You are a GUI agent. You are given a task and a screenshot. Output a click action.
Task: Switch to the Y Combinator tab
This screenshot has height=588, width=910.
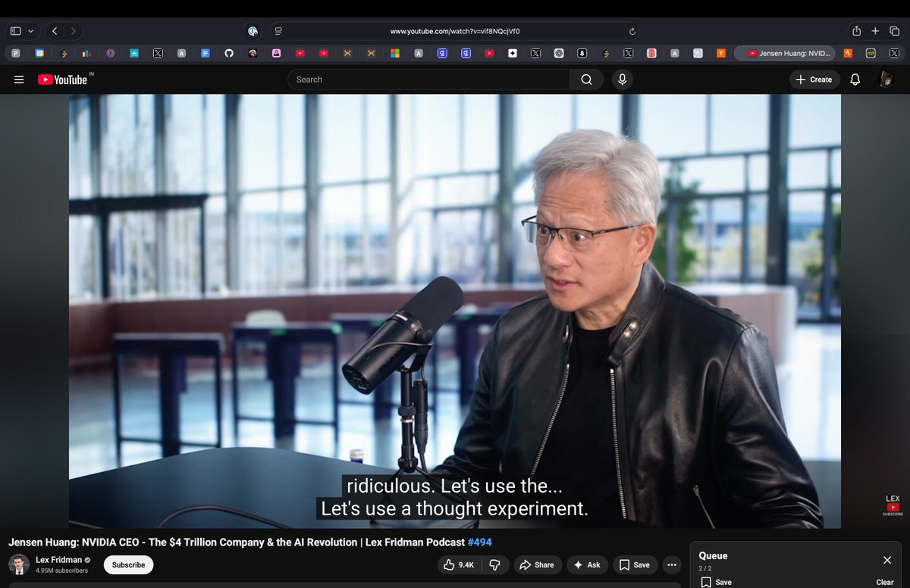point(721,53)
